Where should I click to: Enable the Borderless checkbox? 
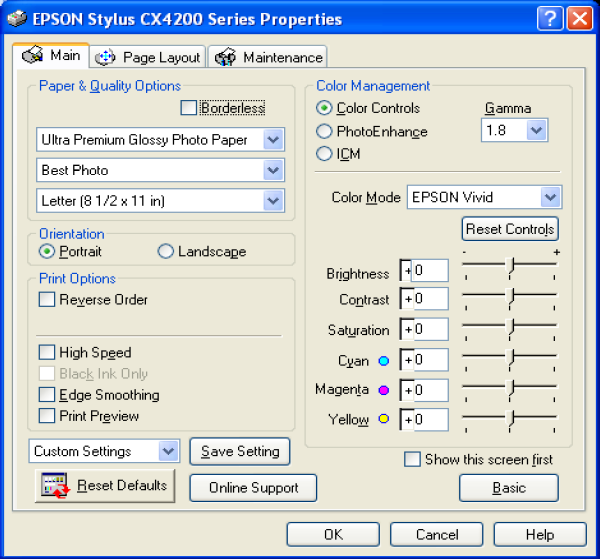pyautogui.click(x=189, y=108)
